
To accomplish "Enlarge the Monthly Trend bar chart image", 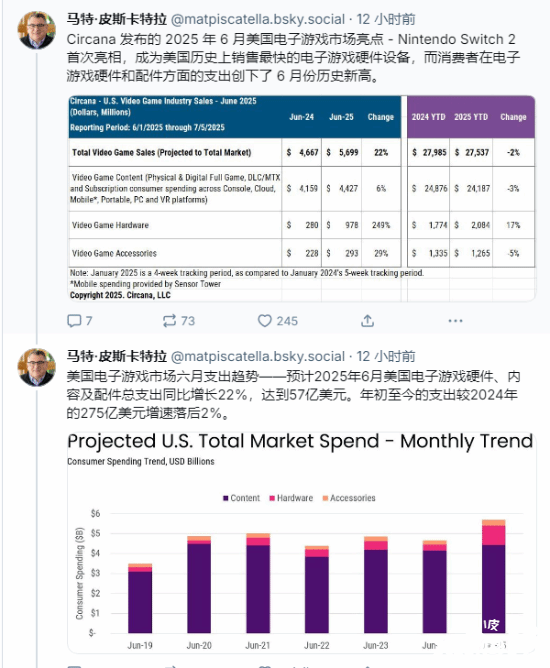I will [x=302, y=543].
